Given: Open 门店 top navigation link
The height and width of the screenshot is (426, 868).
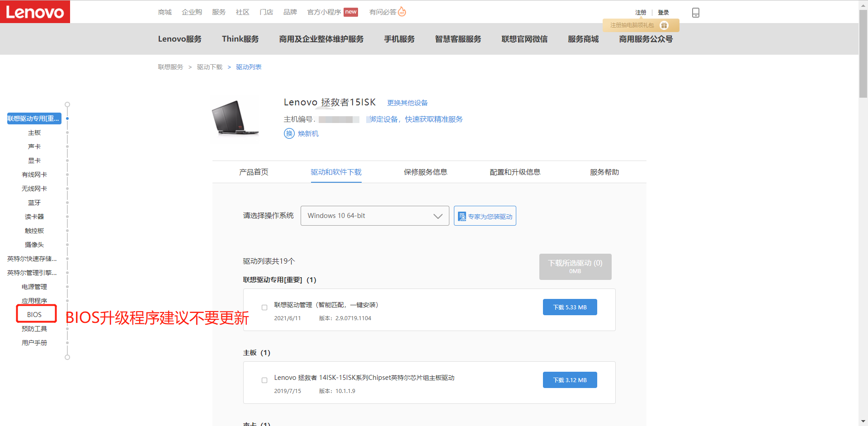Looking at the screenshot, I should (266, 12).
